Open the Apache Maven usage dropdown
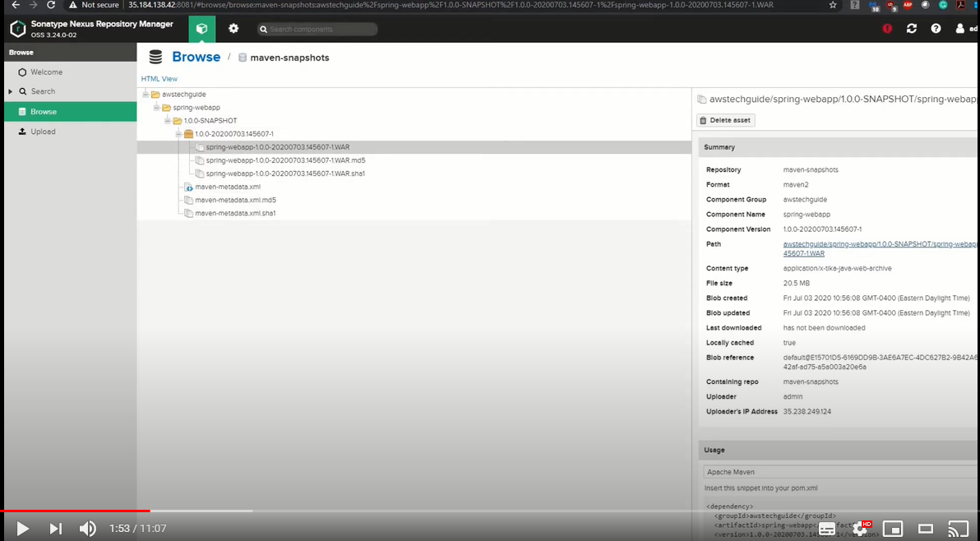 click(840, 472)
